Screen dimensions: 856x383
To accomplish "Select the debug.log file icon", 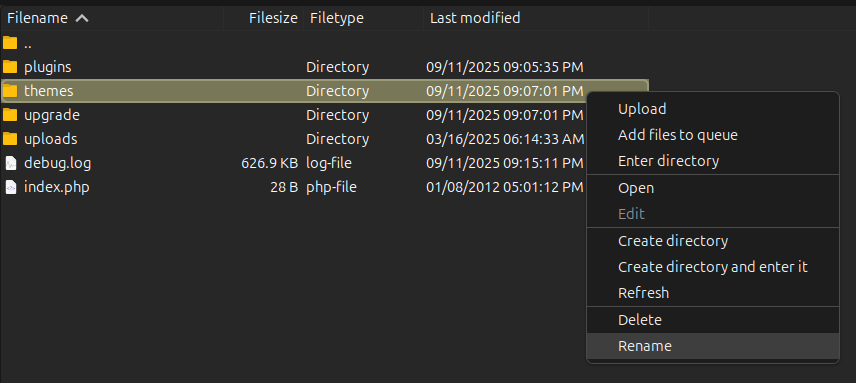I will tap(11, 163).
